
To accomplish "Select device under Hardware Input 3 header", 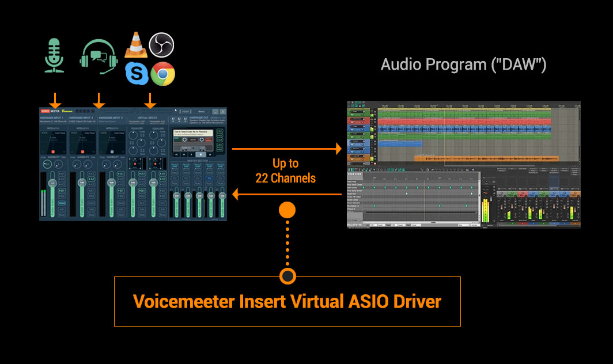I will (x=107, y=121).
